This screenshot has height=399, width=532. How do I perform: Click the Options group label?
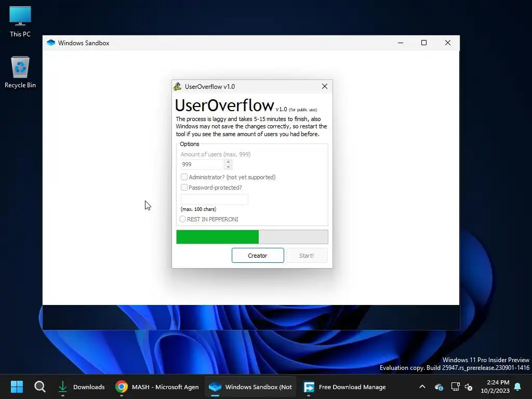tap(190, 144)
